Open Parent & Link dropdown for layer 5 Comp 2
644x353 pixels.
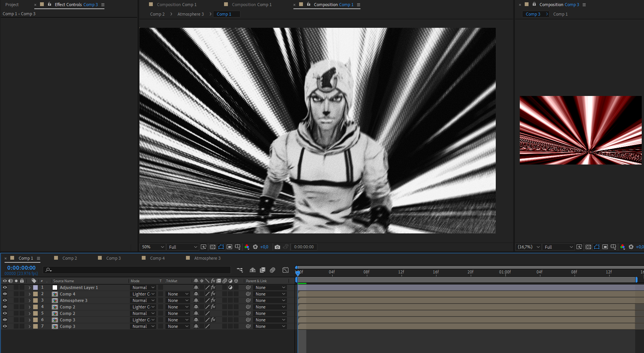pos(270,313)
